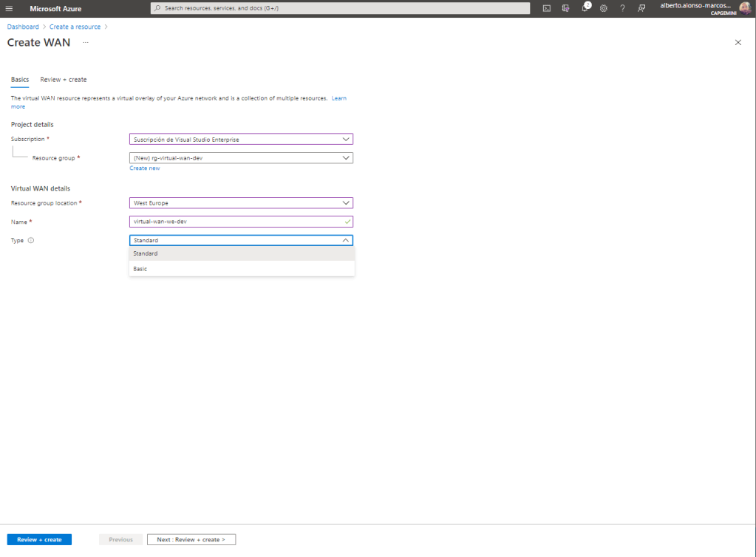Viewport: 756px width, 557px height.
Task: Expand the Resource group dropdown
Action: 241,157
